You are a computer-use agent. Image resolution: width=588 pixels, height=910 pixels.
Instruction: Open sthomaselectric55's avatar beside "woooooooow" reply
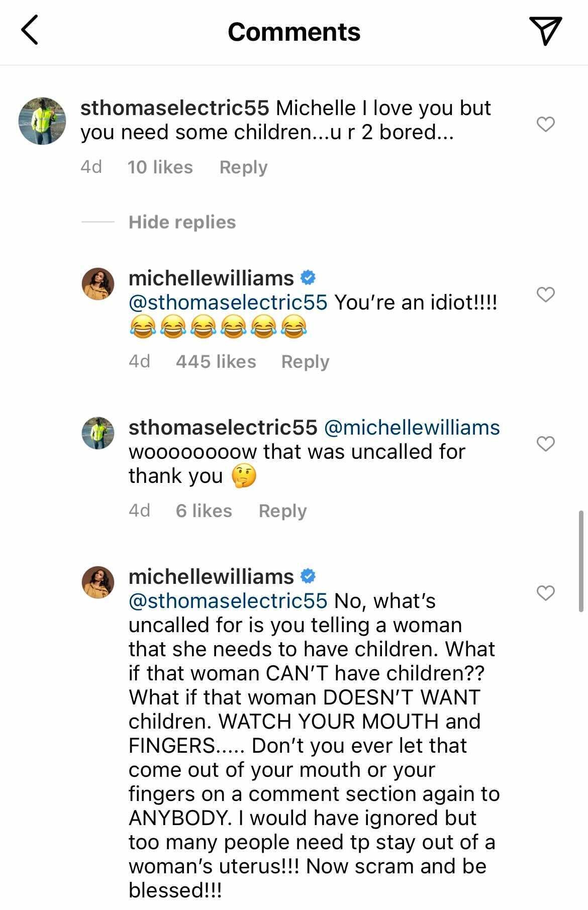tap(98, 433)
